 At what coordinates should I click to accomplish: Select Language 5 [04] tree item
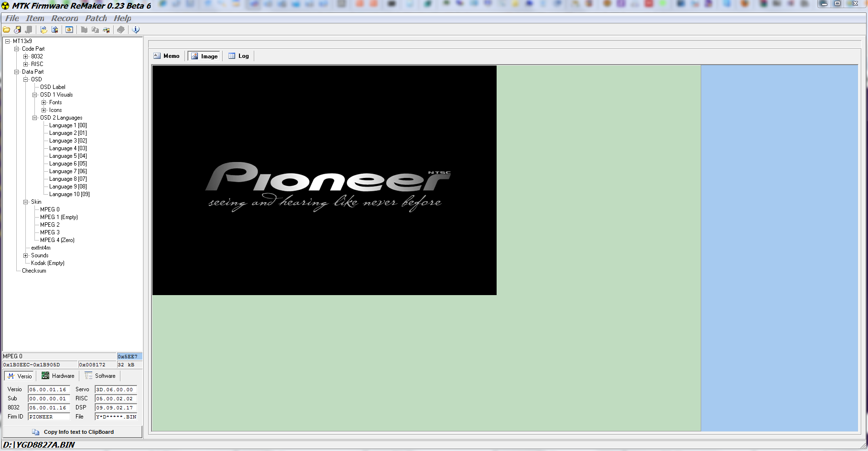(x=68, y=156)
